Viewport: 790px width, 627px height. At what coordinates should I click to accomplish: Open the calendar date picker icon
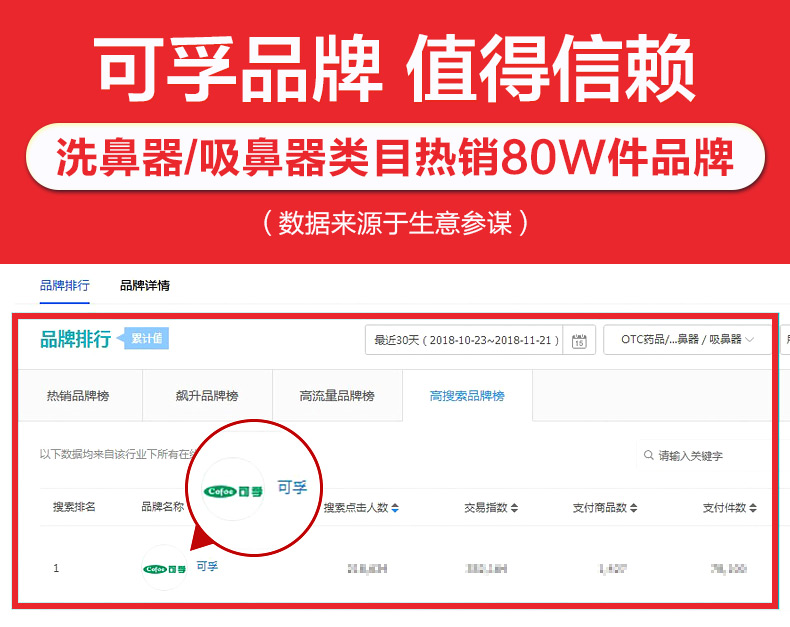point(579,341)
